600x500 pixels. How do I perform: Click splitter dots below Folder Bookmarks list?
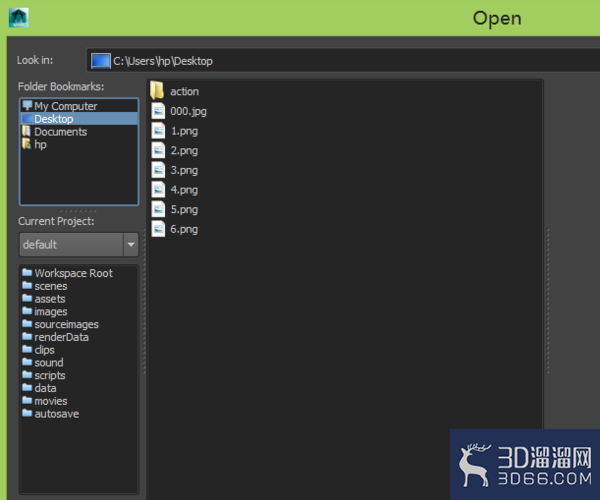coord(78,211)
